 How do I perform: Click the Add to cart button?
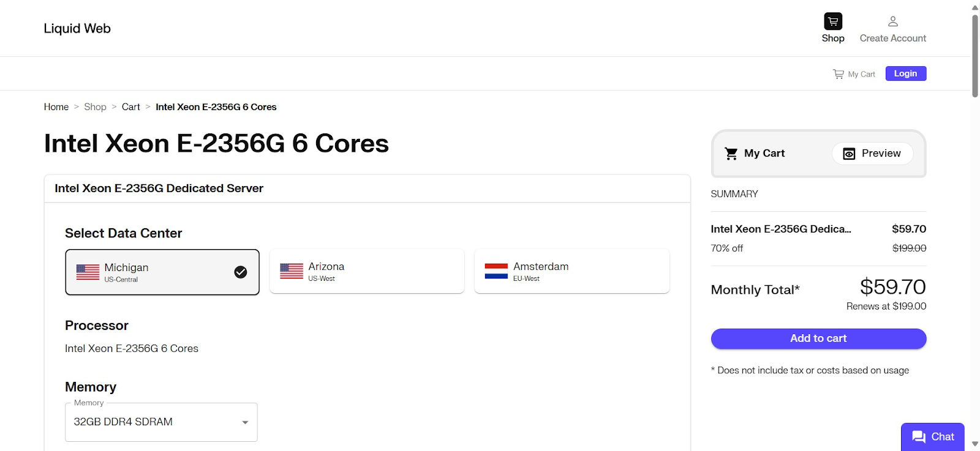point(818,338)
